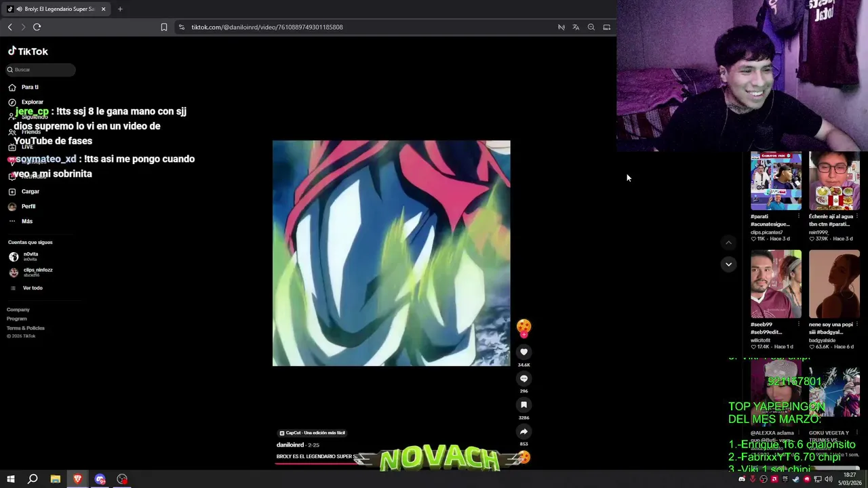Image resolution: width=868 pixels, height=488 pixels.
Task: Click the Epic Games tray icon
Action: 785,479
